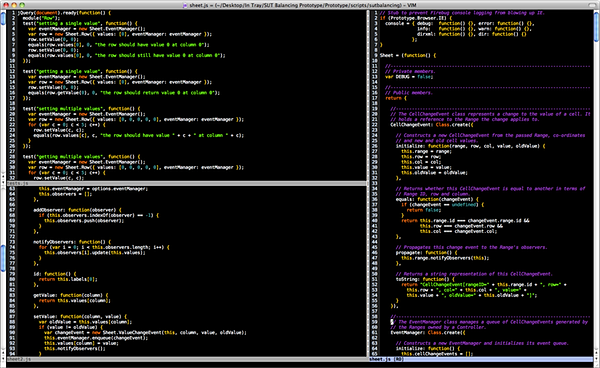The height and width of the screenshot is (368, 600).
Task: Click the scrollbar thumb of sheet.js pane
Action: coord(597,26)
